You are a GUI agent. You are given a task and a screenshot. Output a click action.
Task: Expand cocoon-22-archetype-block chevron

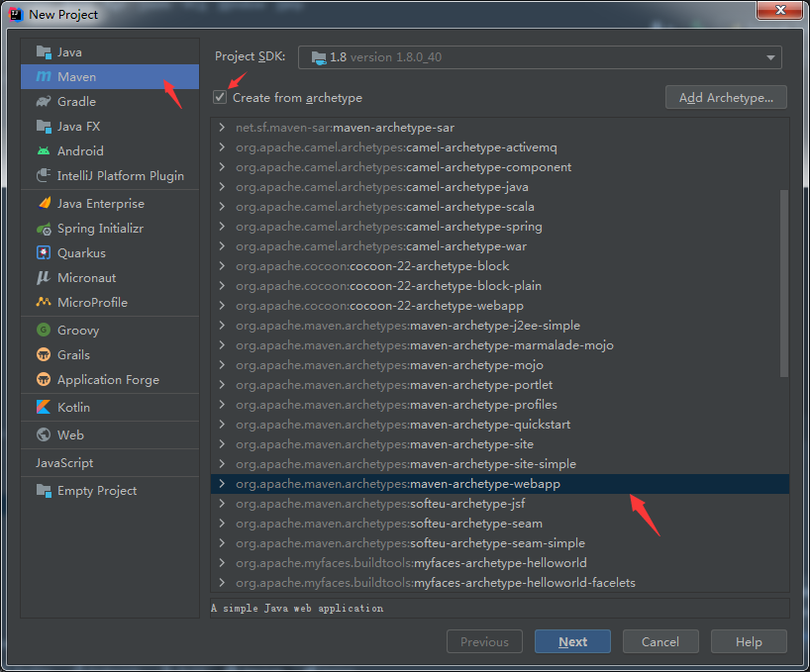pyautogui.click(x=222, y=266)
